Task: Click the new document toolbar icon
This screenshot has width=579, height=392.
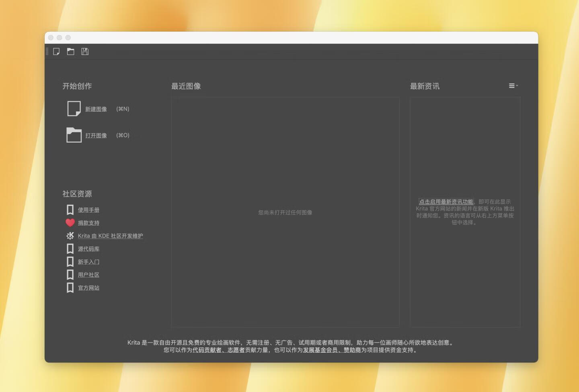Action: coord(56,51)
